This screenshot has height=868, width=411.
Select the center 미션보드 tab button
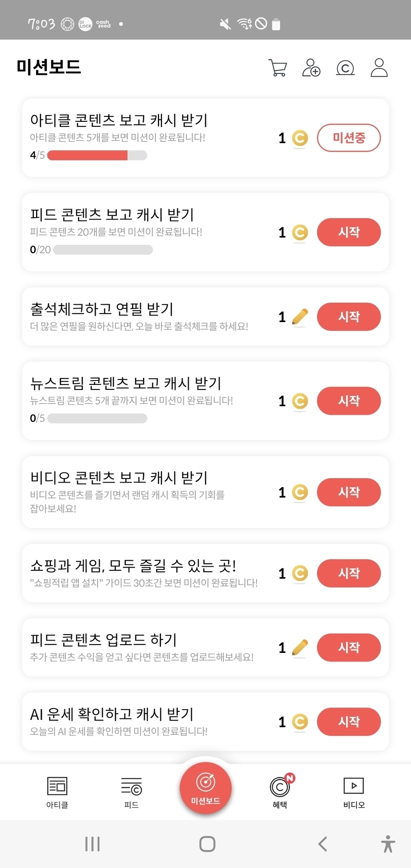205,787
